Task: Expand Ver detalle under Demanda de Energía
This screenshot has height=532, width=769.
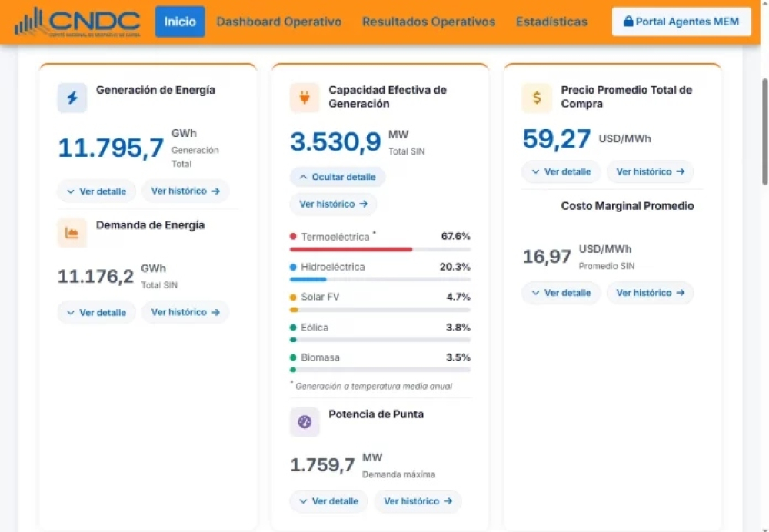Action: pyautogui.click(x=97, y=312)
